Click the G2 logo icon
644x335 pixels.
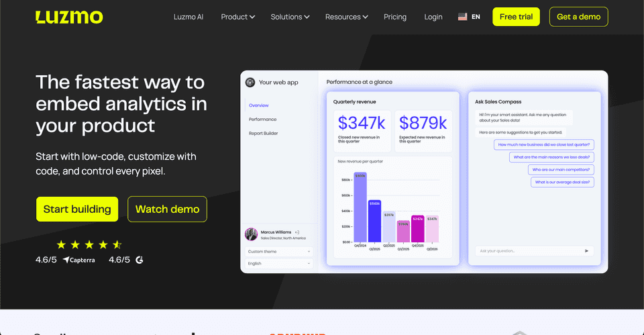point(140,260)
